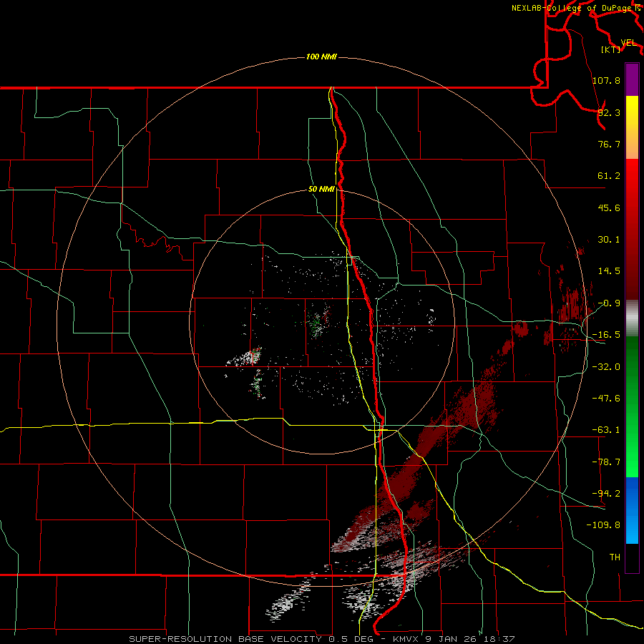Viewport: 644px width, 644px height.
Task: Click the -109.8 velocity scale value
Action: pyautogui.click(x=603, y=525)
